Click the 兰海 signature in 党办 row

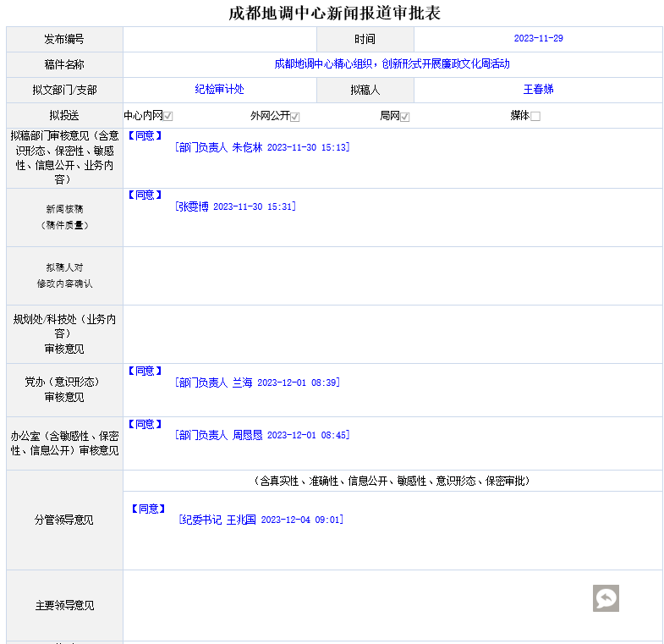pos(257,383)
